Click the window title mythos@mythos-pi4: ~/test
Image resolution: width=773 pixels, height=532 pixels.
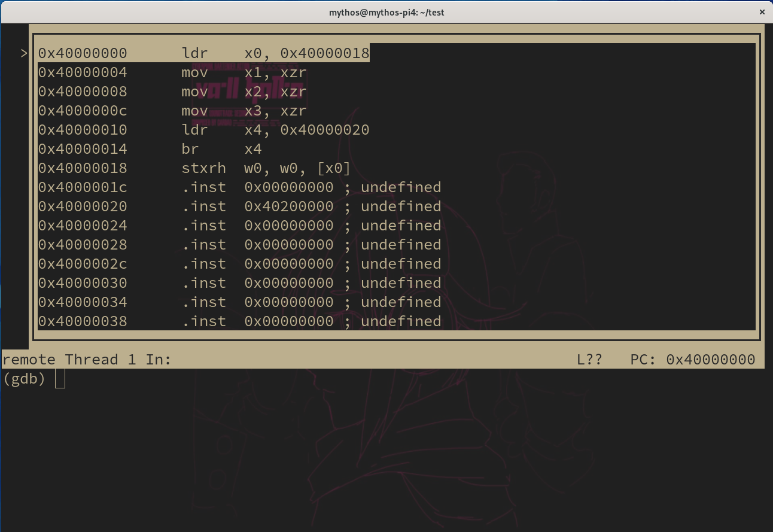386,12
